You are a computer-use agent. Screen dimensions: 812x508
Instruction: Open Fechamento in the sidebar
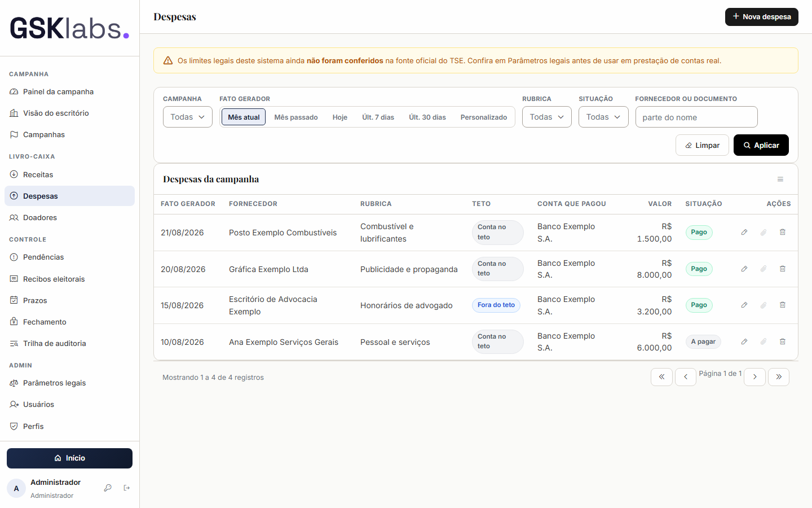(x=69, y=322)
